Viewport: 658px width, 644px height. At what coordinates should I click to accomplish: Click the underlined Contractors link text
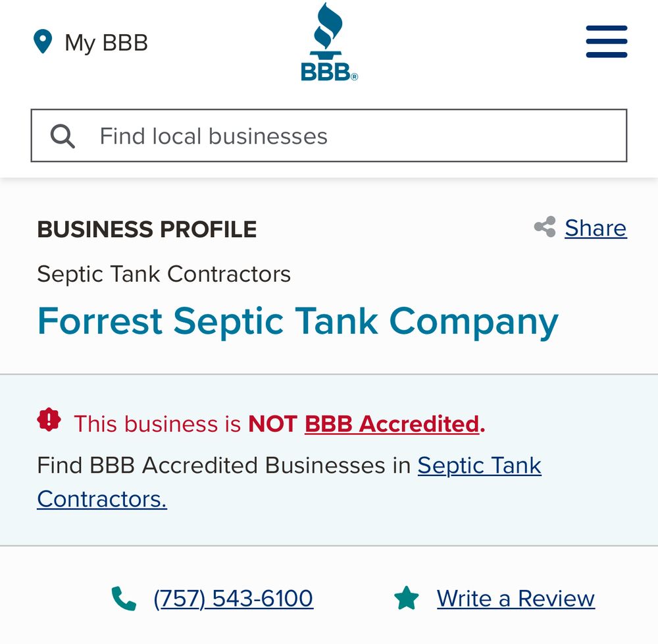click(102, 499)
